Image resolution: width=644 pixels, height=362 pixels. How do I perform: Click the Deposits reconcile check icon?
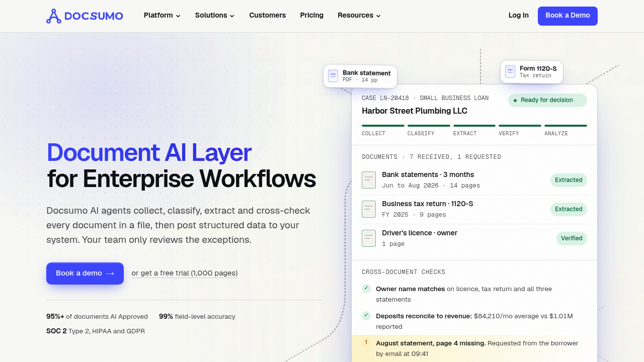pyautogui.click(x=366, y=316)
